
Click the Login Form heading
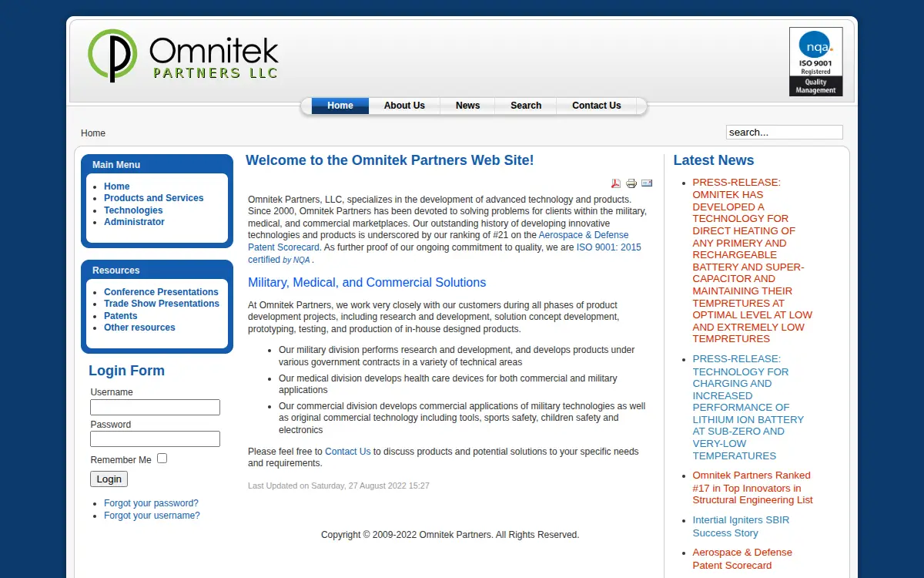tap(126, 371)
